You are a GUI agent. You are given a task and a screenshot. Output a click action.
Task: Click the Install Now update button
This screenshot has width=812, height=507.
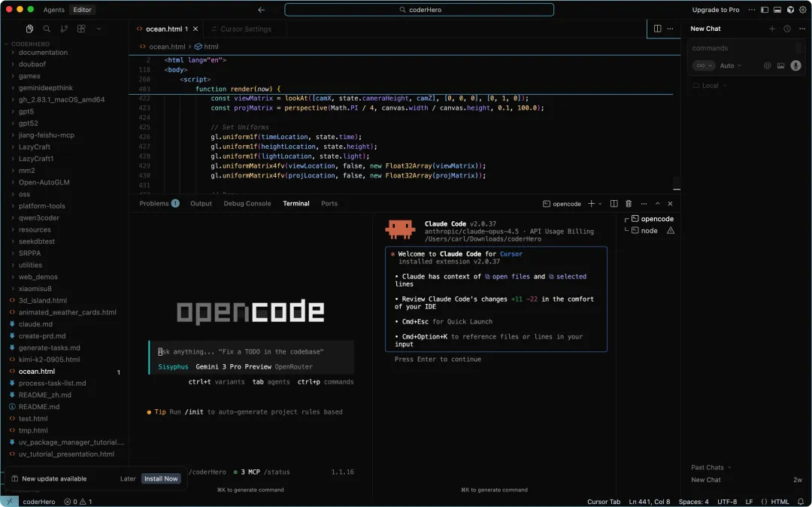pos(161,478)
